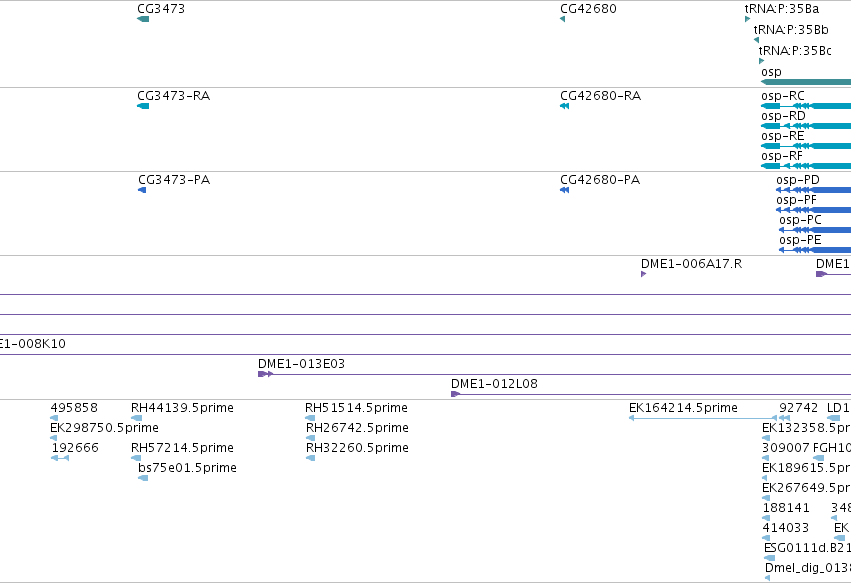Click the CG3473-RA transcript label
Screen dimensions: 851x583
(x=174, y=96)
